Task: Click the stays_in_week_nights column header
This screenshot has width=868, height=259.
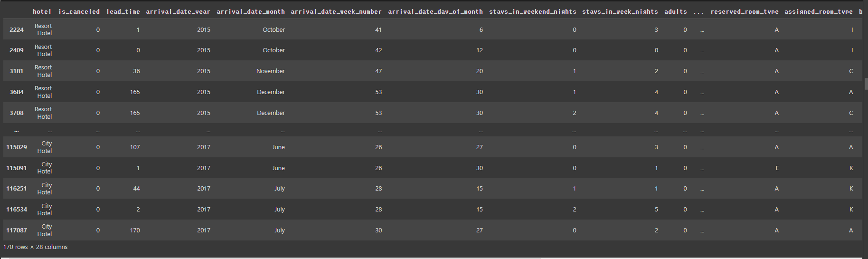Action: (620, 11)
